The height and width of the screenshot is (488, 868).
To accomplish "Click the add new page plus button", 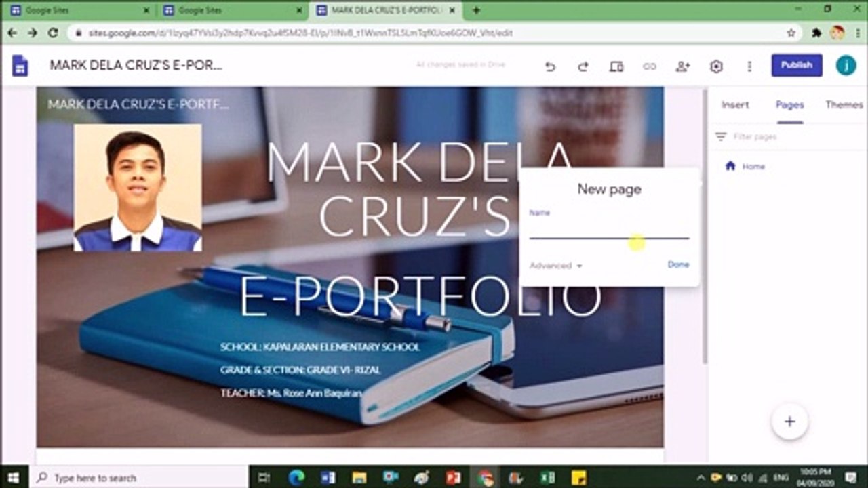I will pos(789,422).
